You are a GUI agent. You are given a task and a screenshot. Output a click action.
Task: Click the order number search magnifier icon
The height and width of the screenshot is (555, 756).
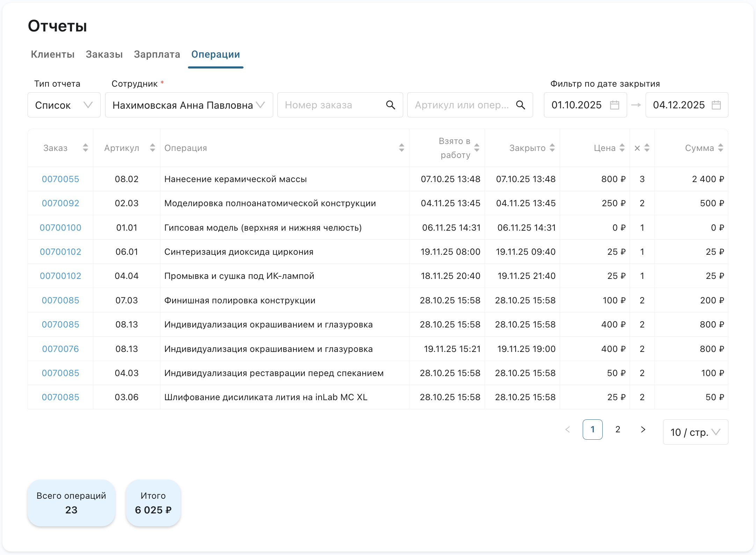tap(391, 105)
